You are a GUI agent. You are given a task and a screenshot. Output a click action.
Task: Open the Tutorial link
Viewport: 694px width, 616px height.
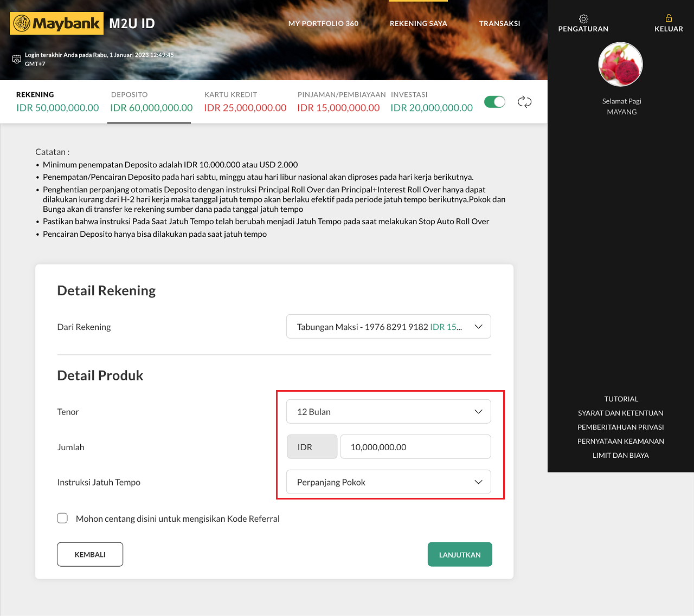pos(621,399)
